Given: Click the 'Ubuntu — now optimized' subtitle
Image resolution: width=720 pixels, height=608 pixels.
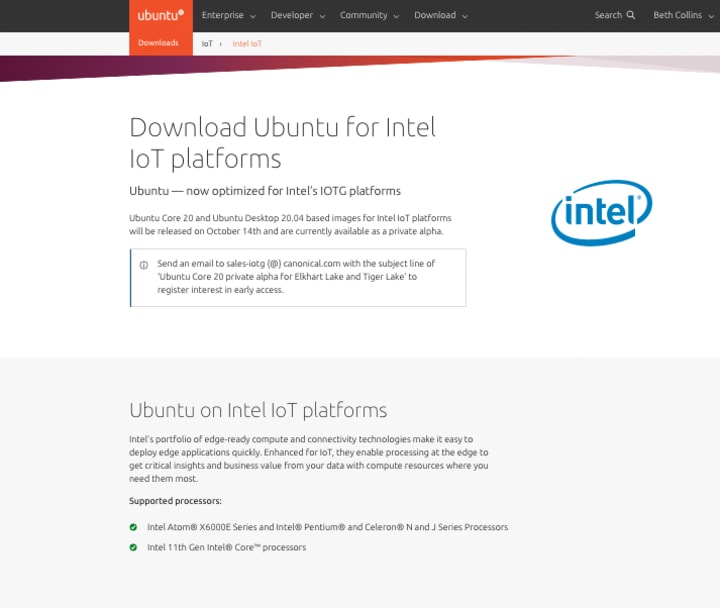Looking at the screenshot, I should point(265,191).
